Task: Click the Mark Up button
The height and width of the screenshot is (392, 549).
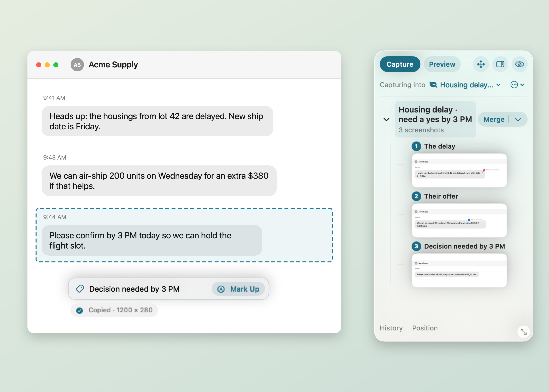Action: [238, 289]
